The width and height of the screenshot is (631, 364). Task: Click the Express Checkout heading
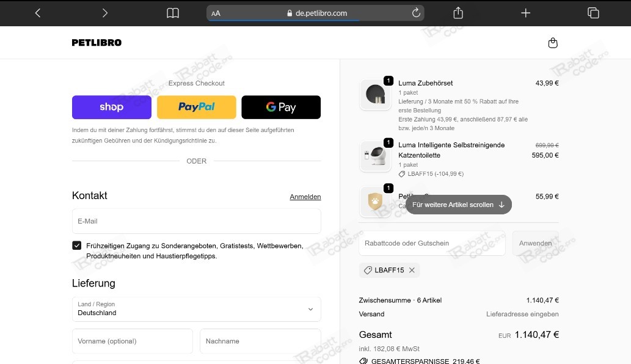pyautogui.click(x=196, y=83)
